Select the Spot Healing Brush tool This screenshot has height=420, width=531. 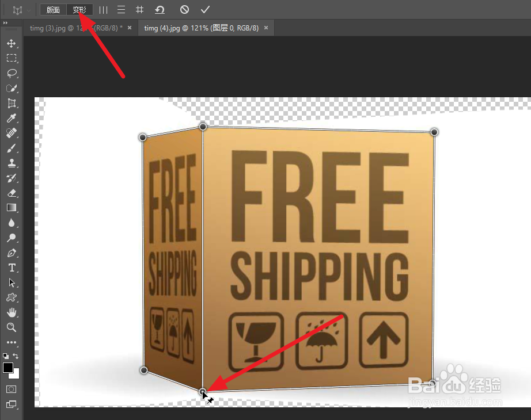coord(12,133)
